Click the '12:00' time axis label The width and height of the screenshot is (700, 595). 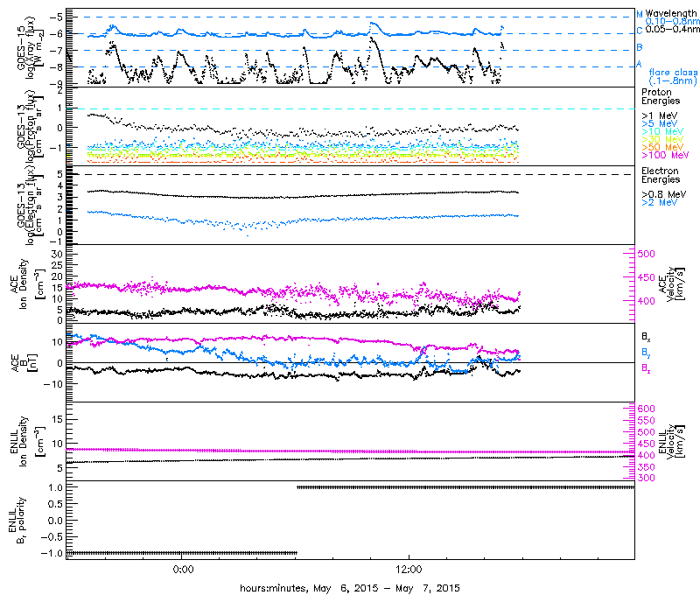(x=409, y=570)
